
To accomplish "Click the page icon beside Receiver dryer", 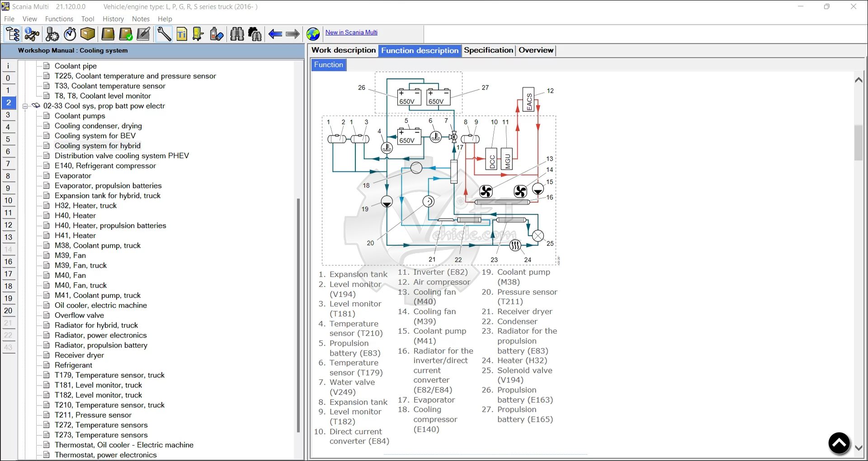I will point(46,355).
